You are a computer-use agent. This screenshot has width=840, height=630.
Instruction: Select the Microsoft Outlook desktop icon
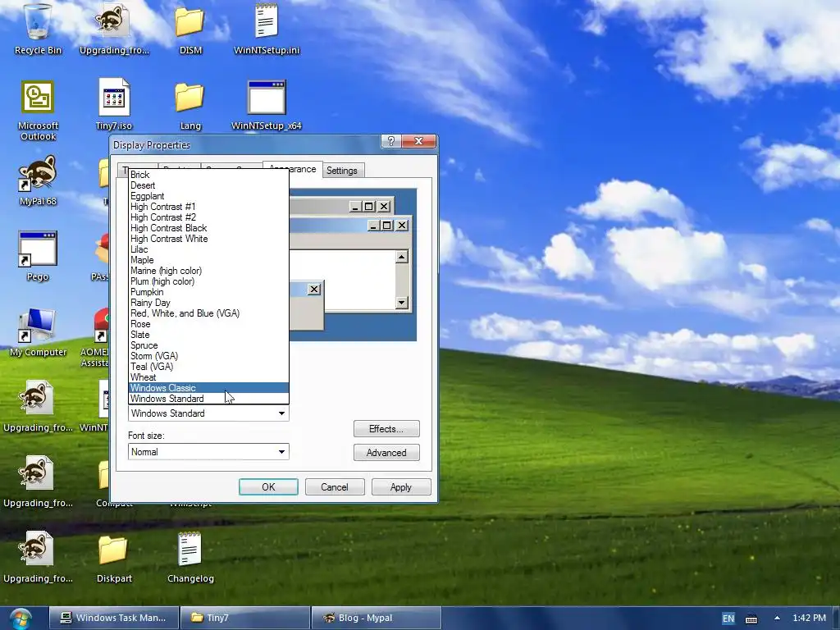coord(38,111)
